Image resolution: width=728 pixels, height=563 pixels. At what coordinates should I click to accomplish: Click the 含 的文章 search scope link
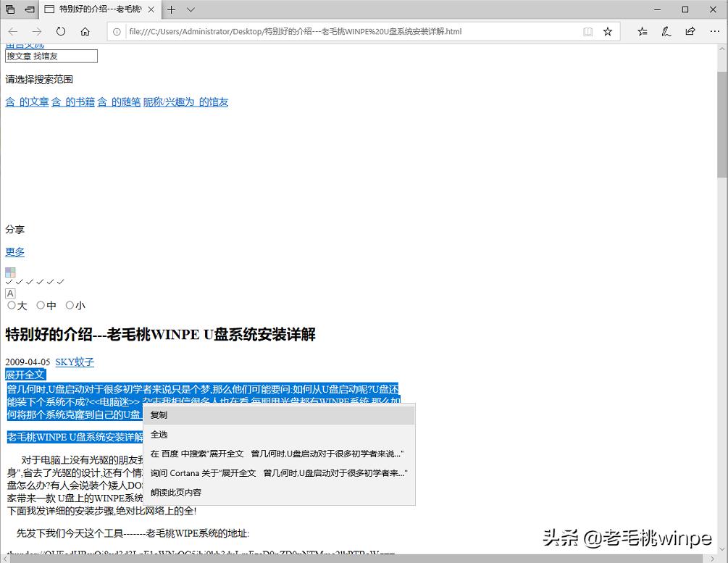click(27, 101)
